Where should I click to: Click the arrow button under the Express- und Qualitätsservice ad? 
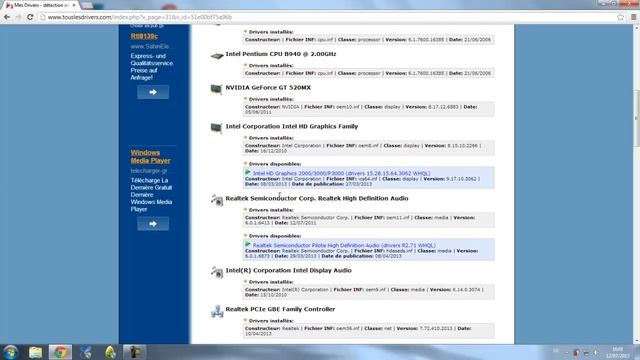(153, 92)
